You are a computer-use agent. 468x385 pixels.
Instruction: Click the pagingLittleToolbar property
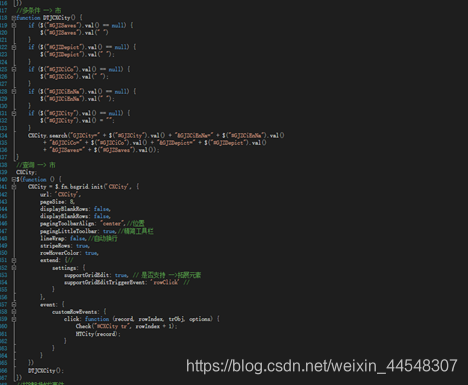(78, 231)
